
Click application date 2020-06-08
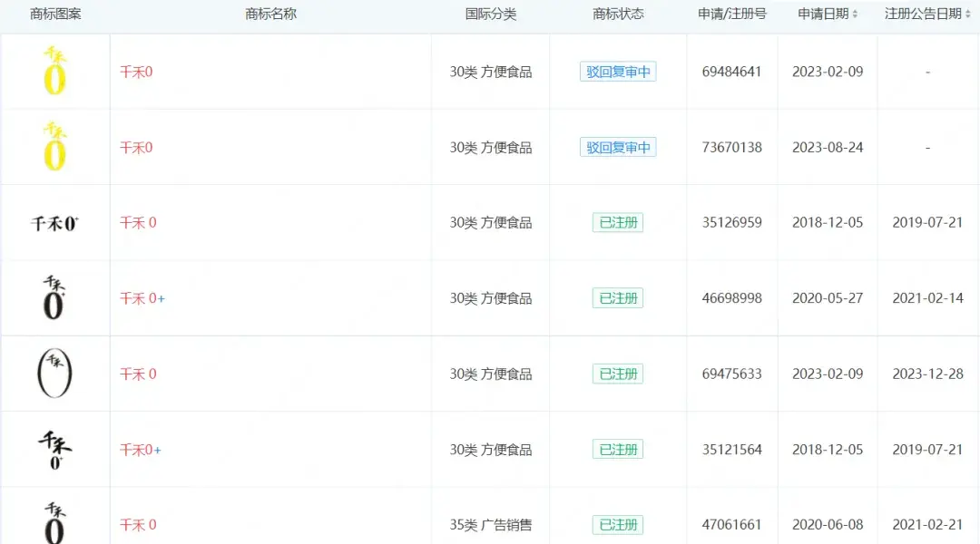tap(828, 525)
